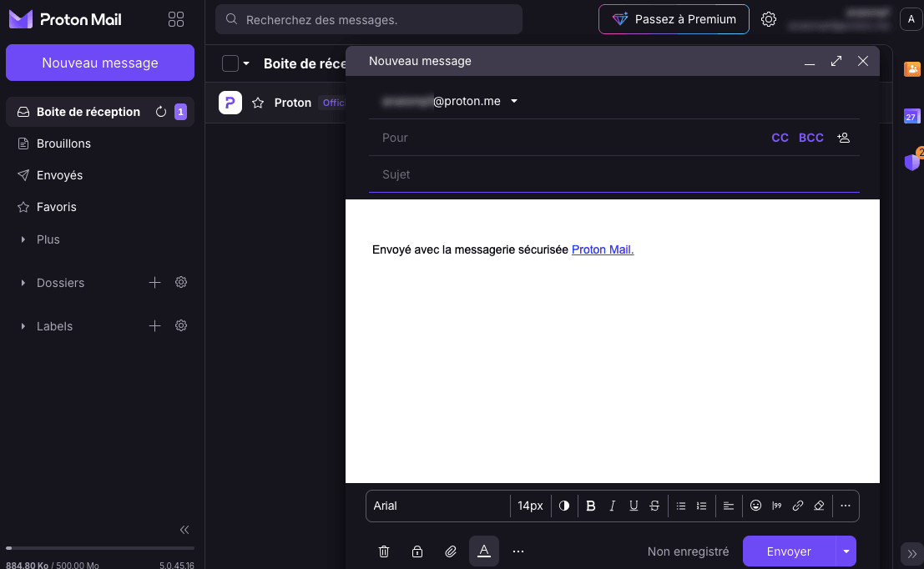Expand the Plus section in sidebar

coord(23,239)
